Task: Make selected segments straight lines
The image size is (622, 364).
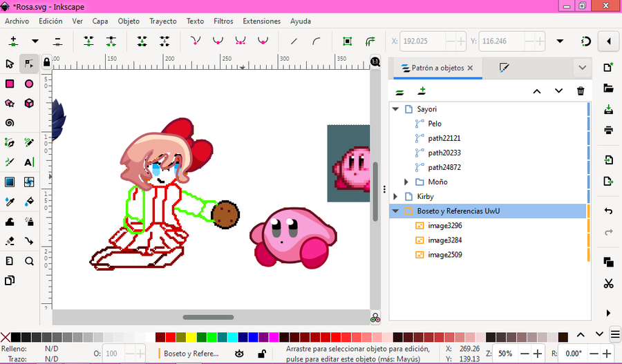Action: click(294, 41)
